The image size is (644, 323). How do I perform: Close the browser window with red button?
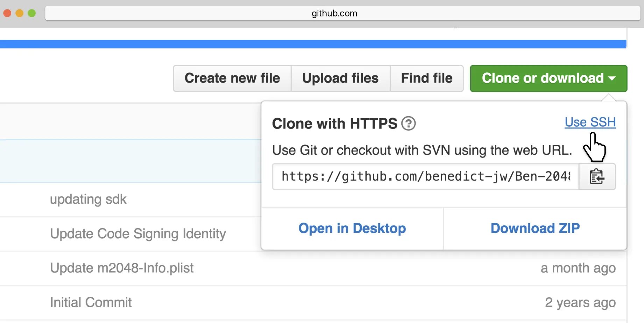click(7, 13)
